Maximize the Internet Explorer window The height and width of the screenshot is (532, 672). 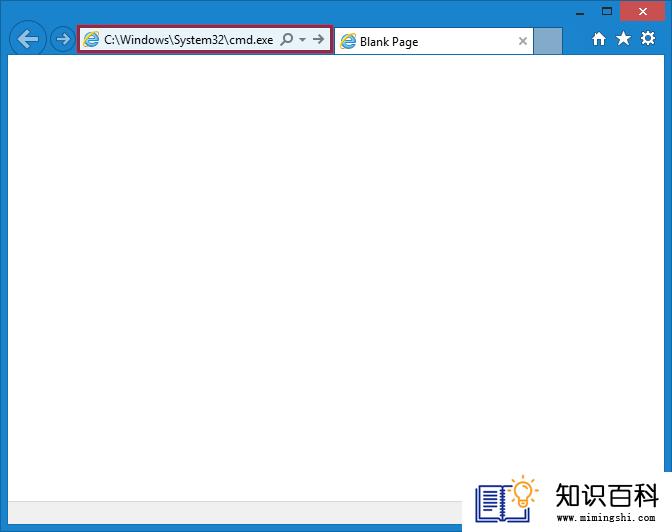(606, 12)
